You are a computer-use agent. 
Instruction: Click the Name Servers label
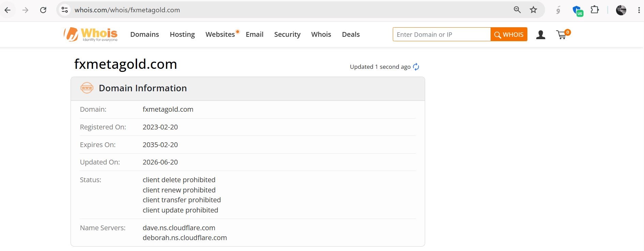click(x=103, y=228)
